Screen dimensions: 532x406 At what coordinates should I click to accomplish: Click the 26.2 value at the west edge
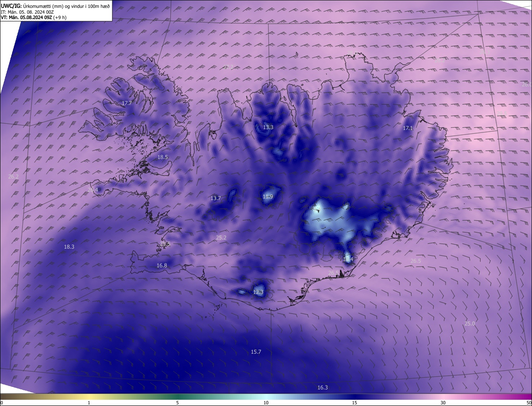[x=13, y=176]
